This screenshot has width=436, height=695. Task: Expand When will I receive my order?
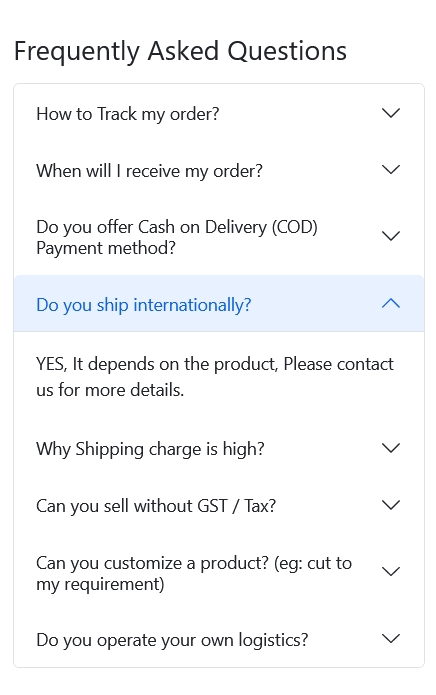[219, 170]
